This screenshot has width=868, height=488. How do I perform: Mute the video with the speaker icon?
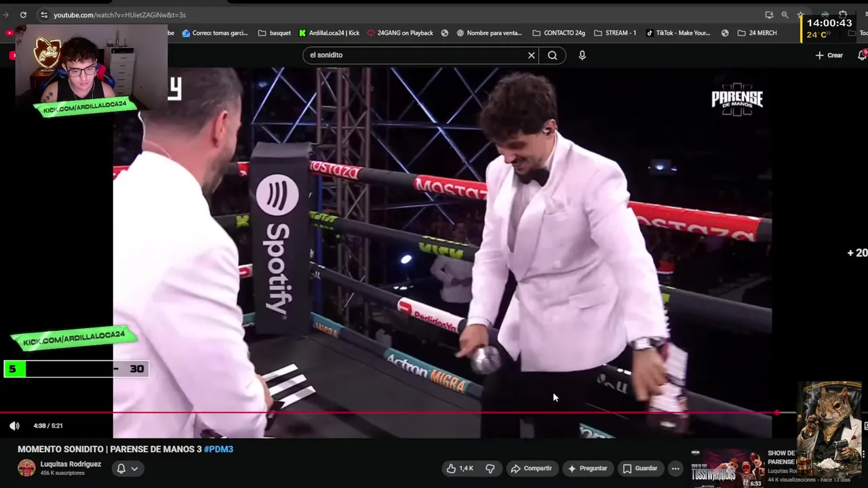coord(14,426)
